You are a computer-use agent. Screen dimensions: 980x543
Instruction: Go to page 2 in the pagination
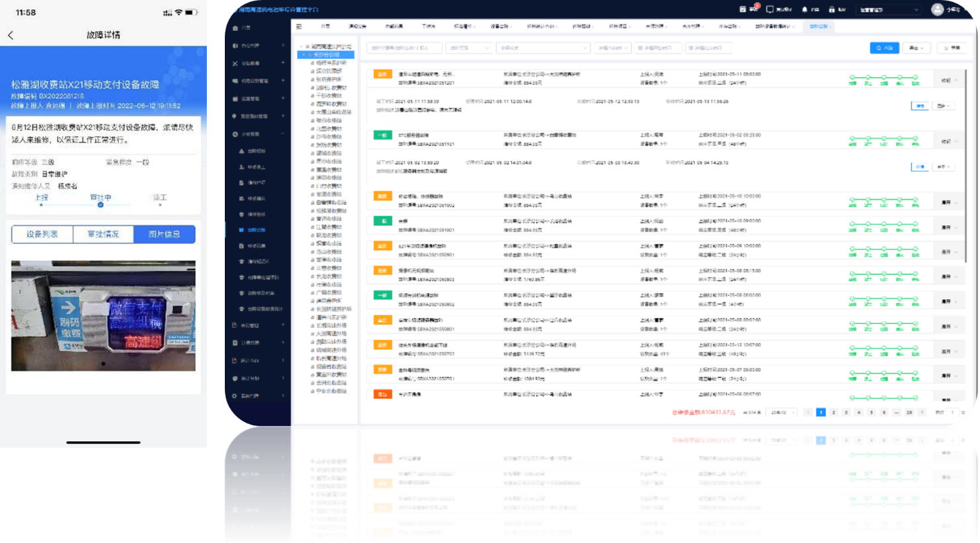(x=833, y=412)
